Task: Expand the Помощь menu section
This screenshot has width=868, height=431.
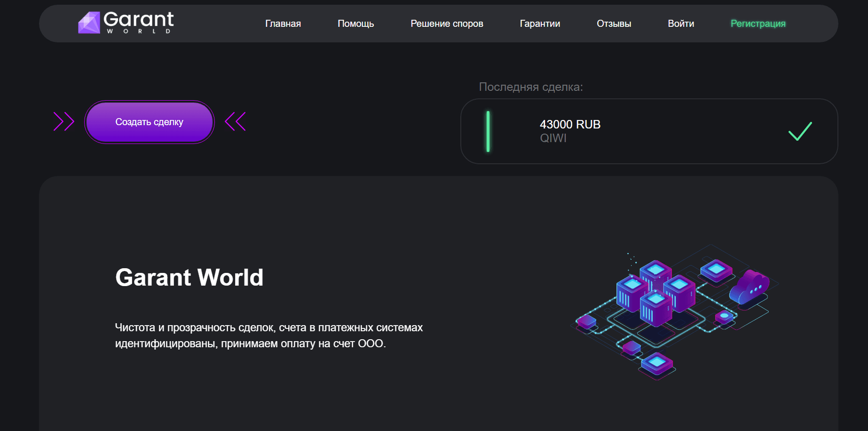Action: click(355, 23)
